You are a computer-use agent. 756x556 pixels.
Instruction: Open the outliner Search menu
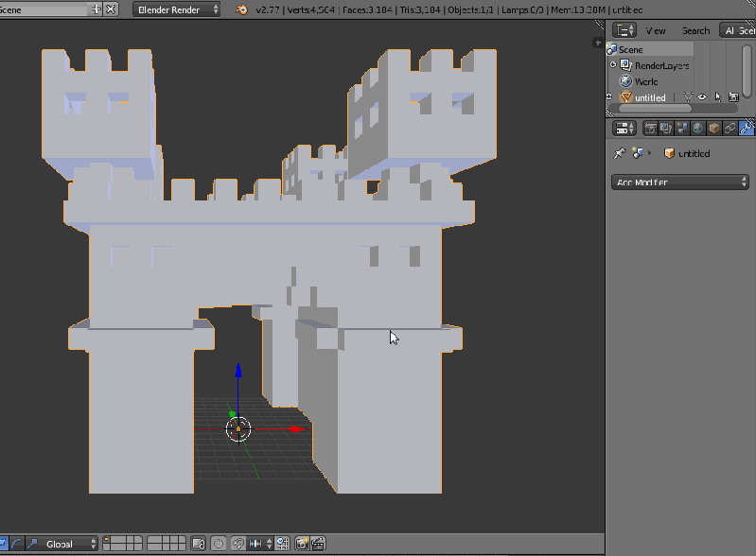click(x=695, y=31)
